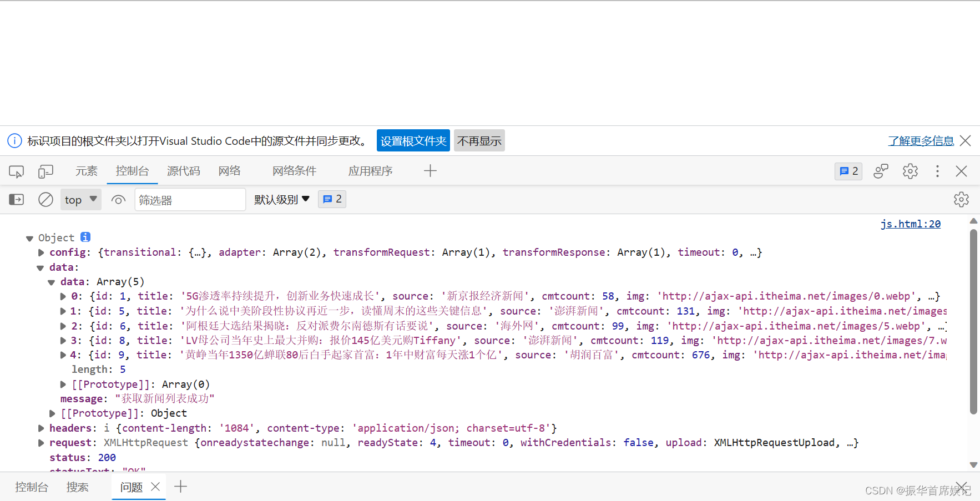The width and height of the screenshot is (980, 501).
Task: Open the feedback people icon
Action: coord(881,171)
